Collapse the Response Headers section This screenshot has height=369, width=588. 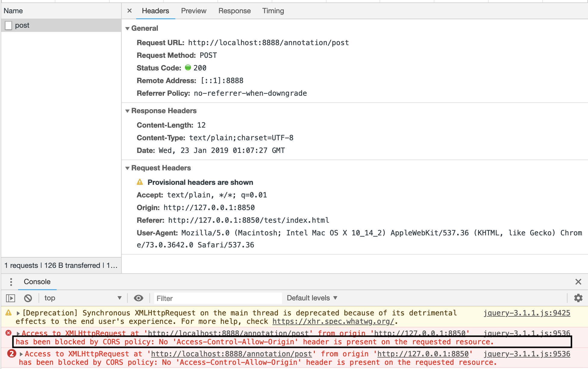[127, 111]
